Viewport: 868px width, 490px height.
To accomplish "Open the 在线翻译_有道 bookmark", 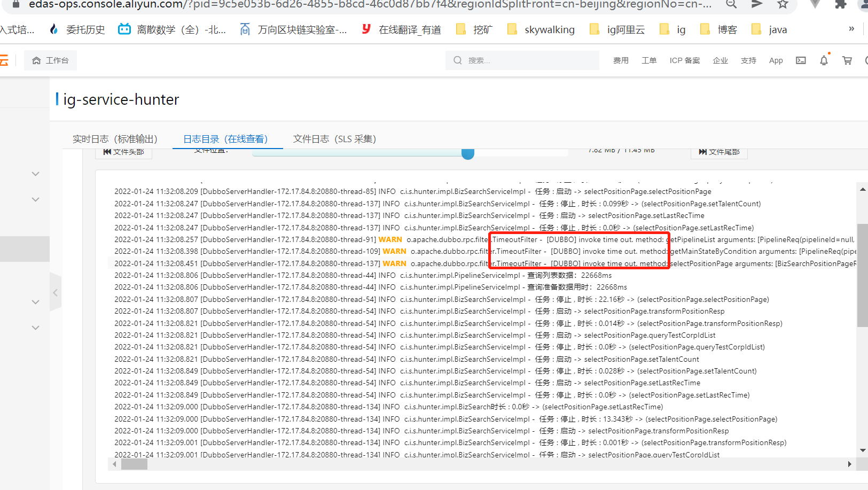I will [401, 29].
